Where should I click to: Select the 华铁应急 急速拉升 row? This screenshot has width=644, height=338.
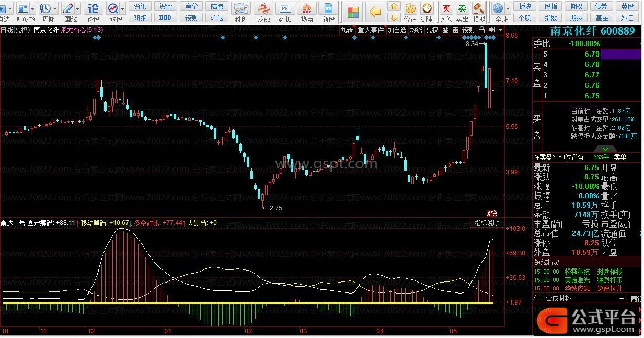[586, 288]
